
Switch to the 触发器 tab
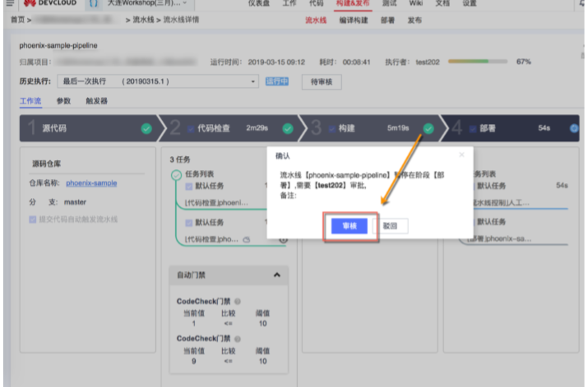[96, 101]
